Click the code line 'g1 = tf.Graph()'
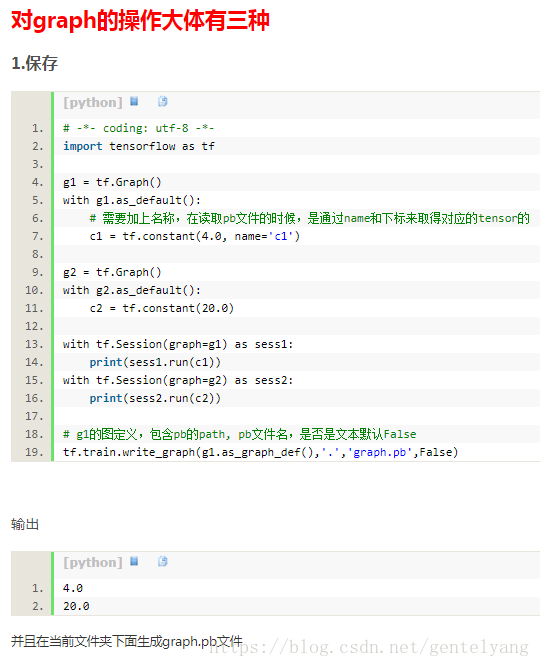Image resolution: width=540 pixels, height=667 pixels. tap(112, 182)
